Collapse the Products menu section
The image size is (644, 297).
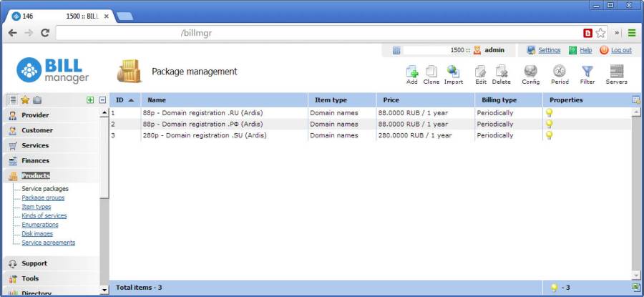point(52,176)
